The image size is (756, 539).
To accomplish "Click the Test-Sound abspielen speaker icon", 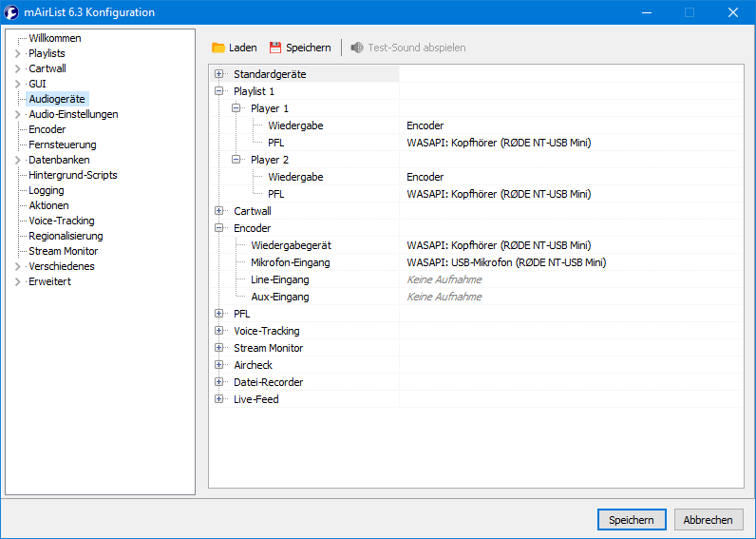I will pos(357,48).
